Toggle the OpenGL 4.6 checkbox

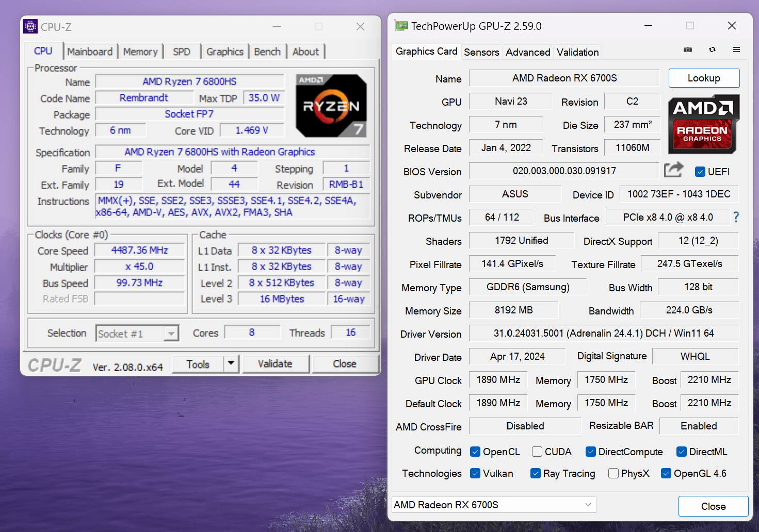pyautogui.click(x=666, y=473)
